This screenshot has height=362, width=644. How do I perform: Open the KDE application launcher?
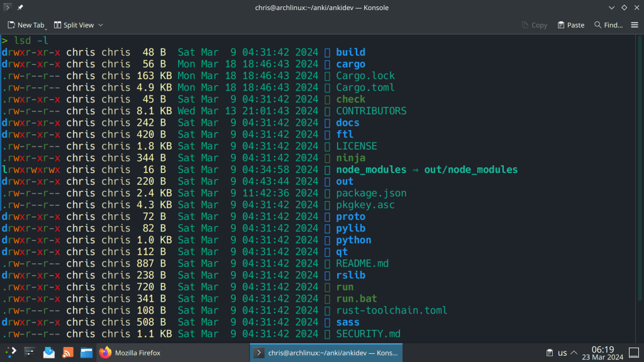pos(11,353)
